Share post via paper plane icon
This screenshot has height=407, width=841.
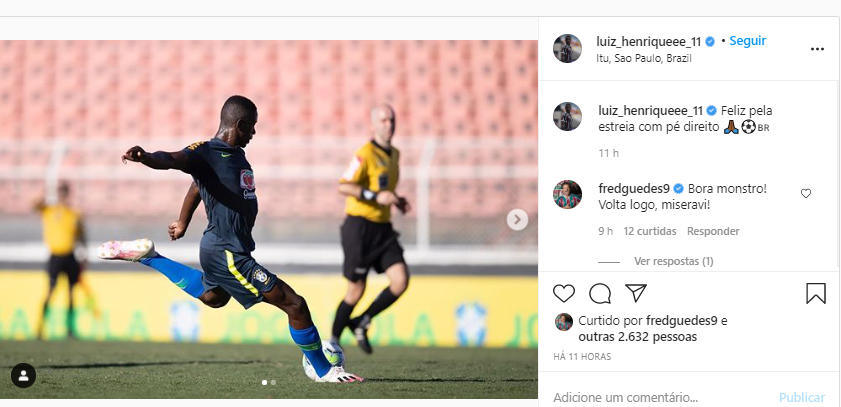tap(636, 293)
